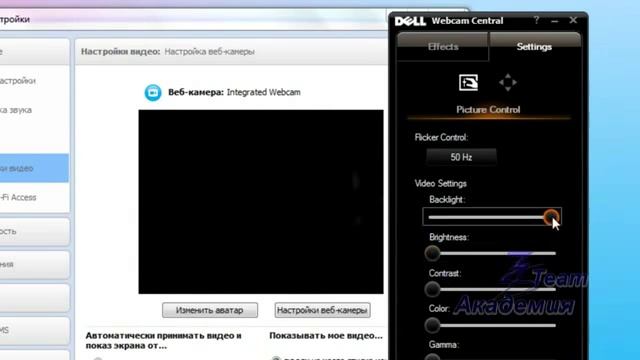Minimize the Dell Webcam Central window
The width and height of the screenshot is (640, 360).
click(x=554, y=21)
